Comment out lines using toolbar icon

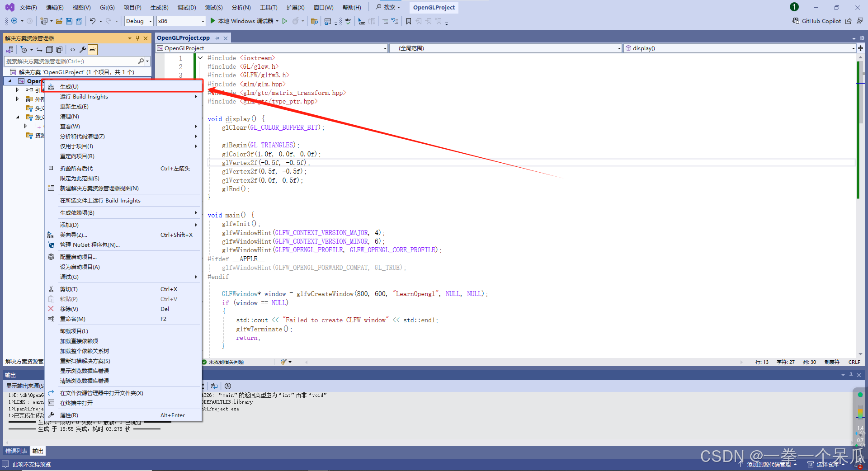tap(386, 21)
